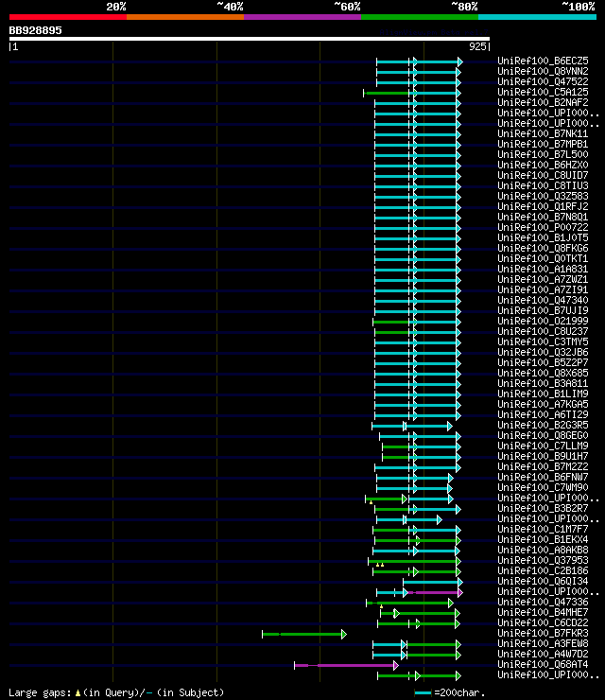Click the UniRef100_B5Z2P7 subject label

pos(543,362)
